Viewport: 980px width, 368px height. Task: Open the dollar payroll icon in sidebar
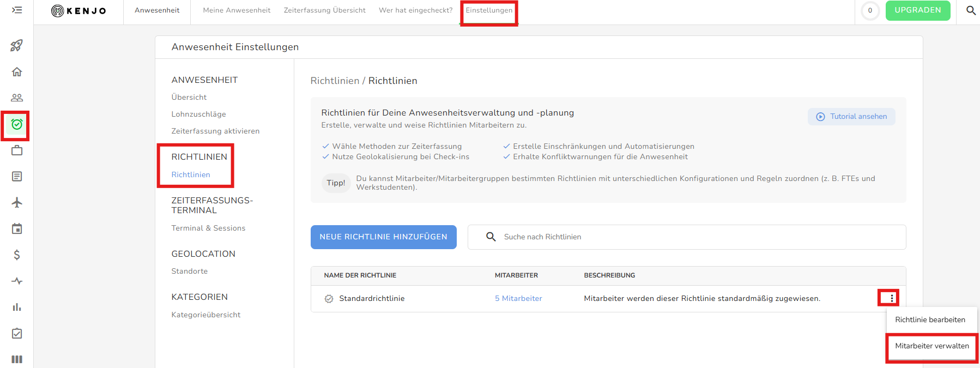(17, 255)
